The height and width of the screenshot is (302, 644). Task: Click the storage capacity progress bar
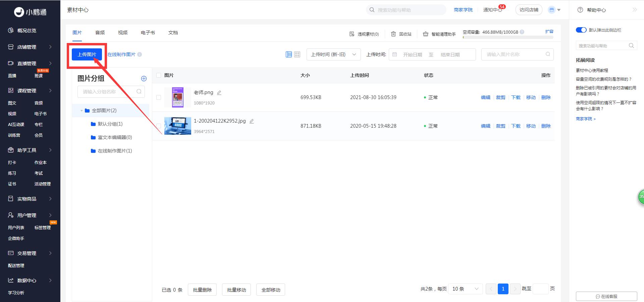click(x=508, y=38)
